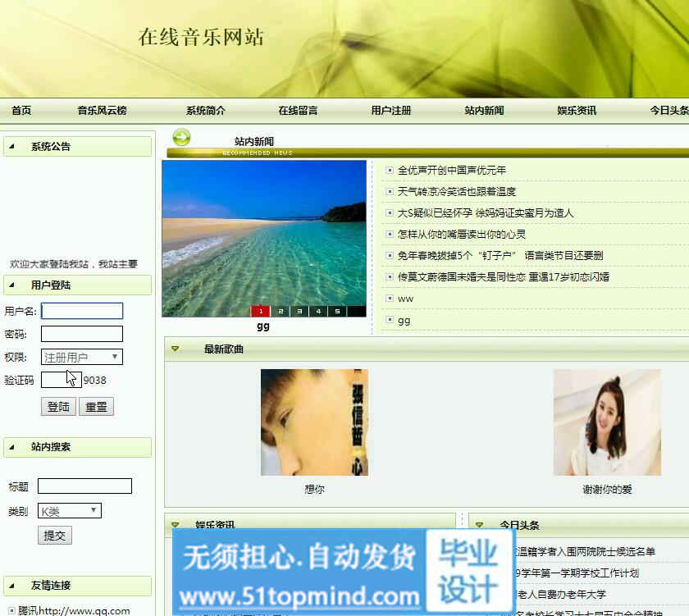The image size is (689, 616).
Task: Focus the 用户名 input field
Action: pos(82,311)
